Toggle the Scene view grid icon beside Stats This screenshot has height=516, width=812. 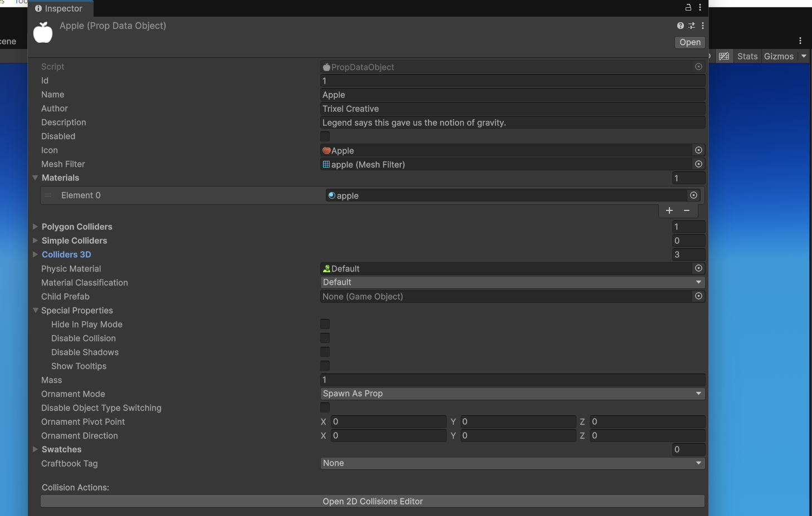coord(724,56)
